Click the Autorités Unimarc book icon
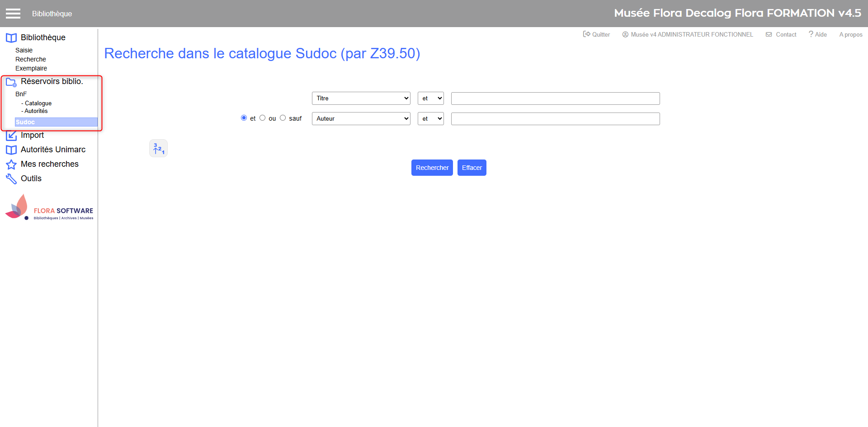 11,150
